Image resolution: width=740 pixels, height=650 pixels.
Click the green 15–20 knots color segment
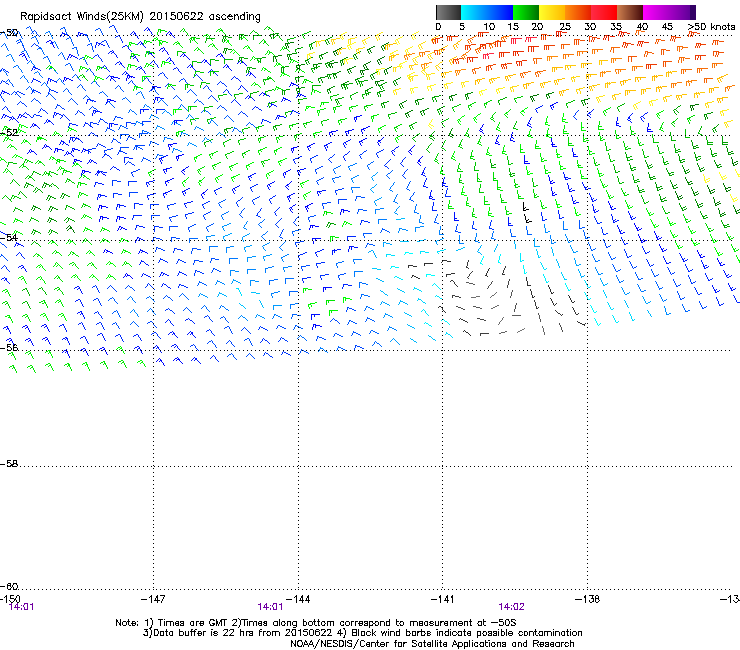click(x=526, y=12)
